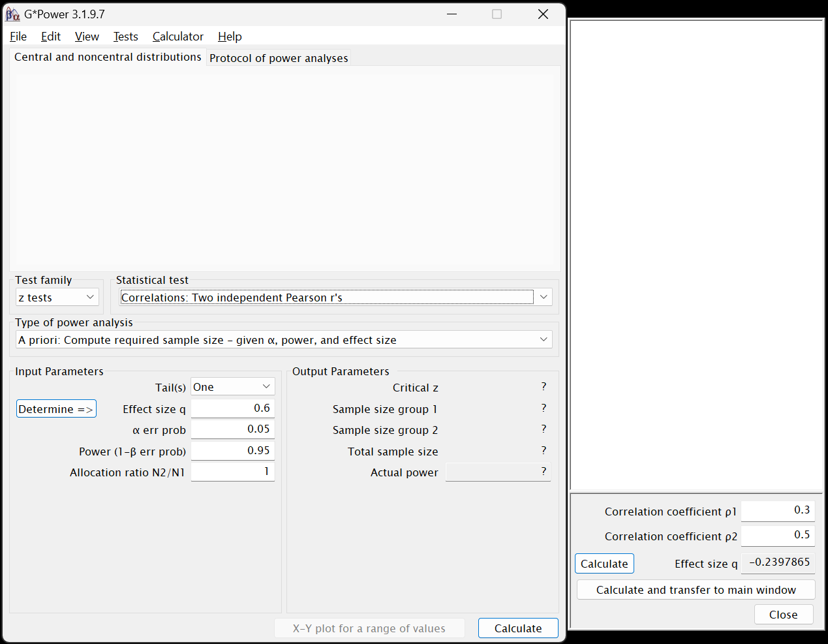Click Calculate in the main window
This screenshot has height=644, width=828.
[x=518, y=628]
